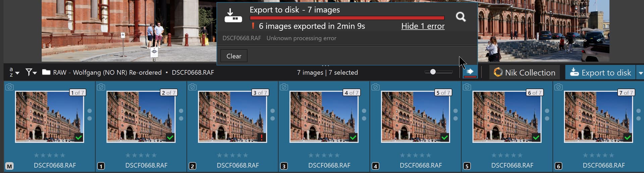This screenshot has height=173, width=644.
Task: Adjust the thumbnail size slider
Action: [x=433, y=72]
